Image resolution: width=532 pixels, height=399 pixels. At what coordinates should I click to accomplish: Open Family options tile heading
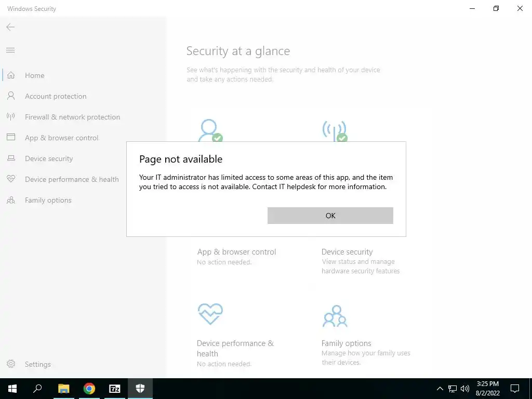(x=346, y=343)
